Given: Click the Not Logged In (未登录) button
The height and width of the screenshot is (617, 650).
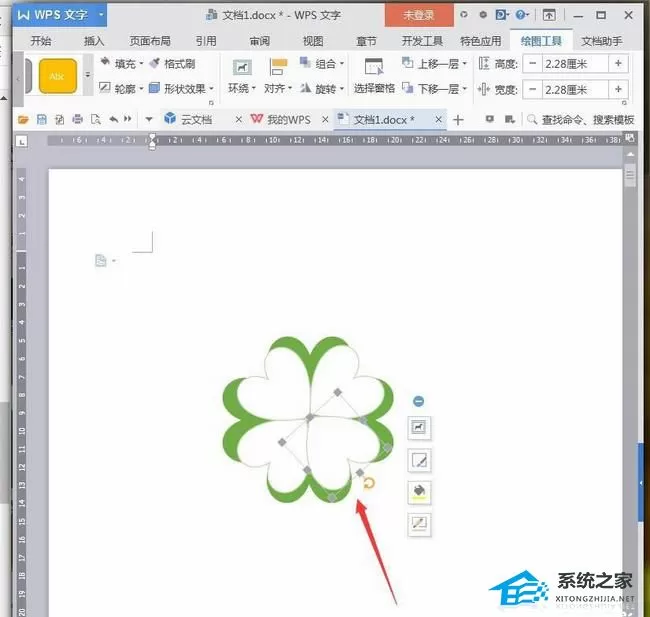Looking at the screenshot, I should click(419, 15).
